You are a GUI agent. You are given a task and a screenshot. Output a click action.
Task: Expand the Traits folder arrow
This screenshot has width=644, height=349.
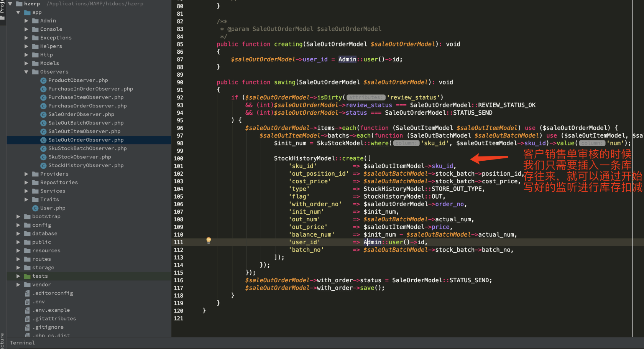[x=26, y=199]
